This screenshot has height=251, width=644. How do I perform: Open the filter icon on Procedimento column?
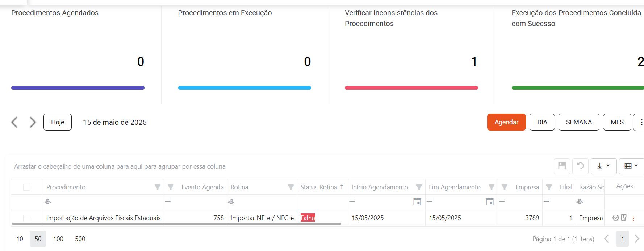tap(158, 187)
